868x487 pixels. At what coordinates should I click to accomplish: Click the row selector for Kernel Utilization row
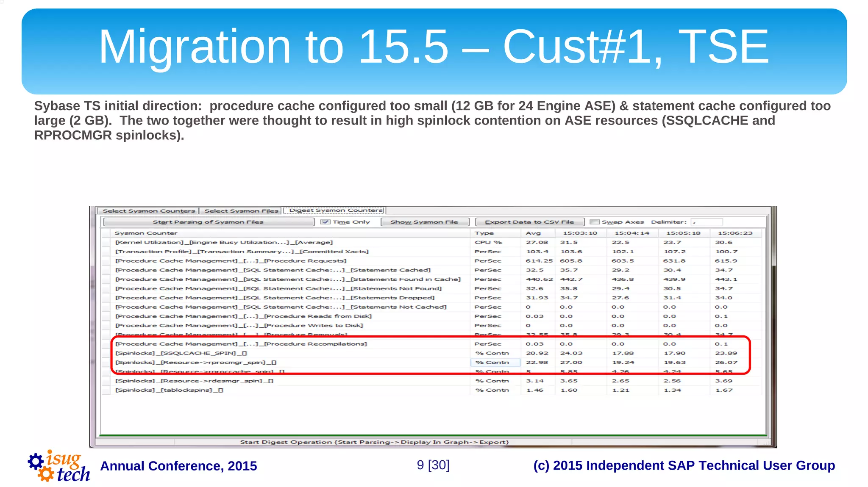tap(106, 242)
